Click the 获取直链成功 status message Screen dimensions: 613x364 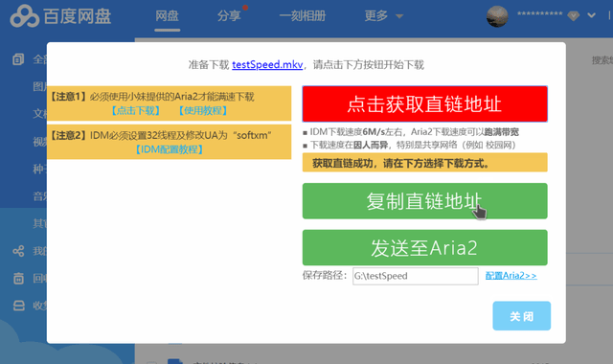(425, 163)
